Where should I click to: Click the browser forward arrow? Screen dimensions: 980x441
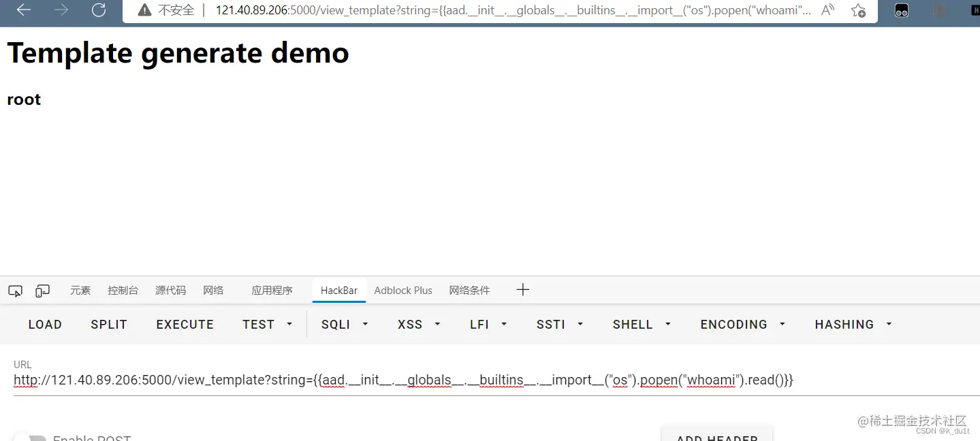[61, 10]
